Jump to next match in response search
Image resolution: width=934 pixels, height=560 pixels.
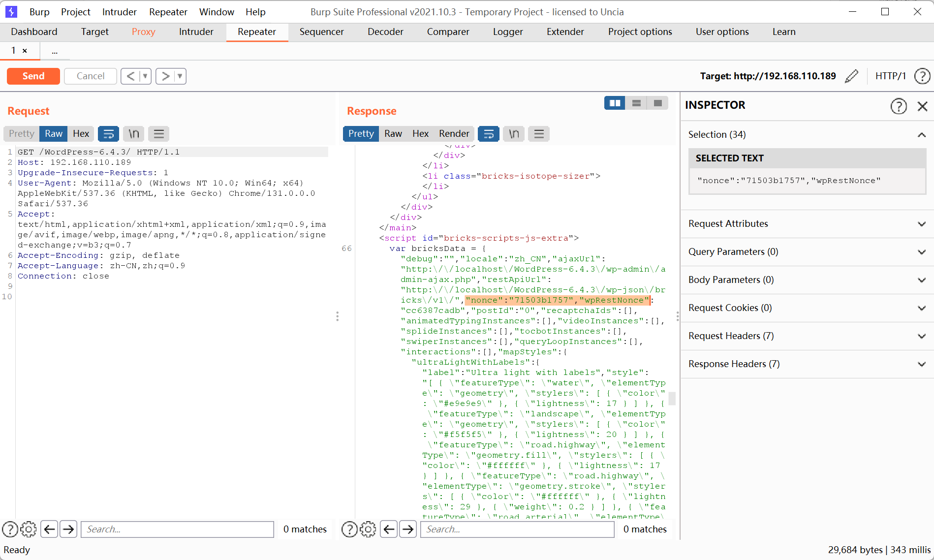point(408,529)
